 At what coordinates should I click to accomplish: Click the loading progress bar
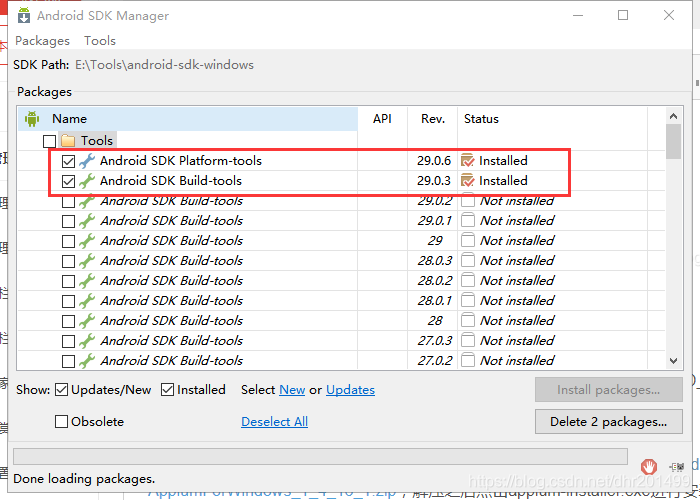(x=321, y=457)
